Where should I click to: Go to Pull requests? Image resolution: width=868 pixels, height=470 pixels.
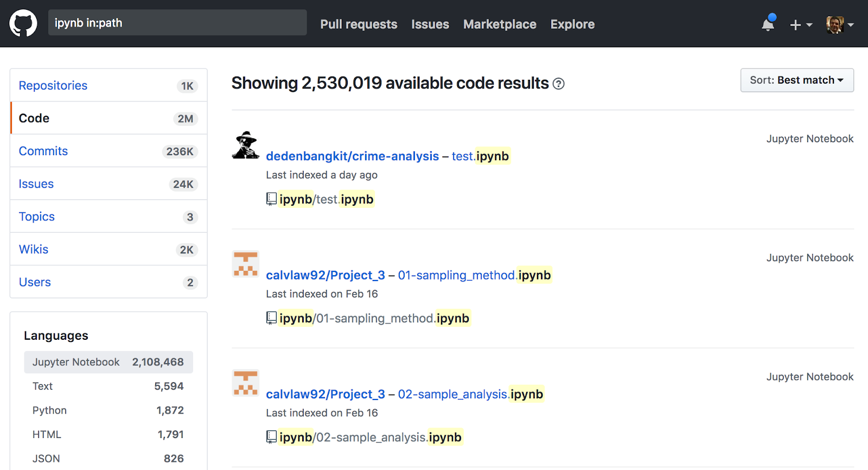coord(359,24)
